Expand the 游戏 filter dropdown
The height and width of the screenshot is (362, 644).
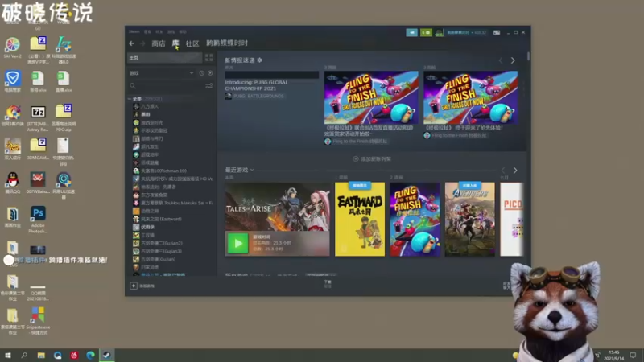pos(192,73)
